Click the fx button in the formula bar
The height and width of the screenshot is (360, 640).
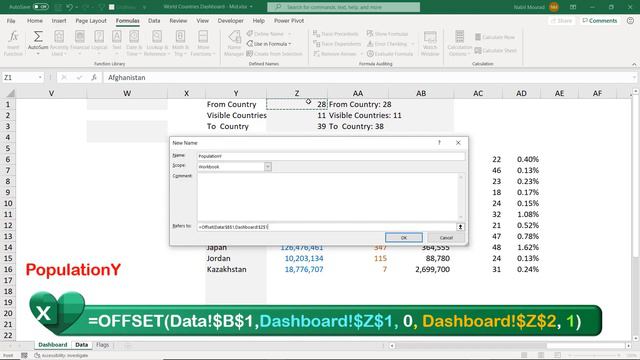coord(94,77)
